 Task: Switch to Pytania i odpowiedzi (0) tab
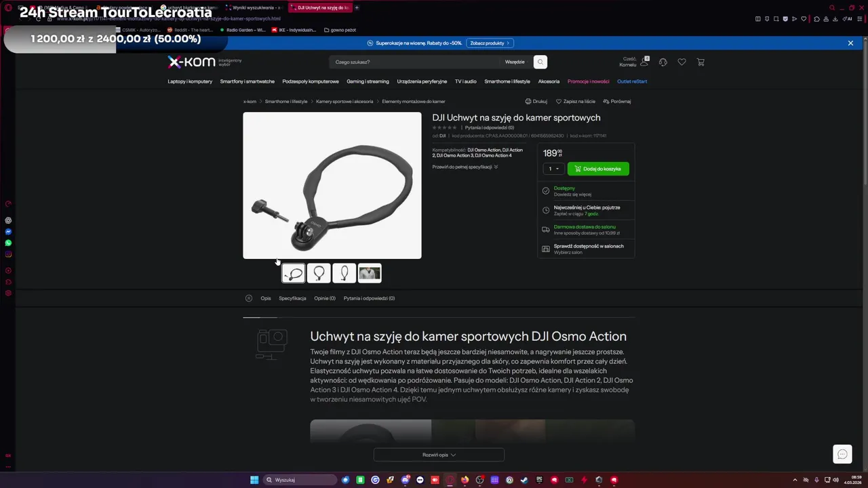click(x=369, y=298)
